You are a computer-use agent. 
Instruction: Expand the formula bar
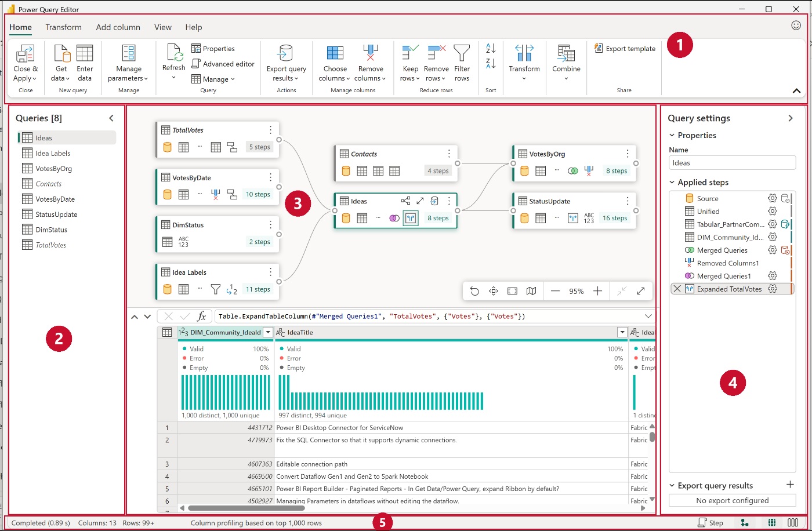[x=648, y=316]
